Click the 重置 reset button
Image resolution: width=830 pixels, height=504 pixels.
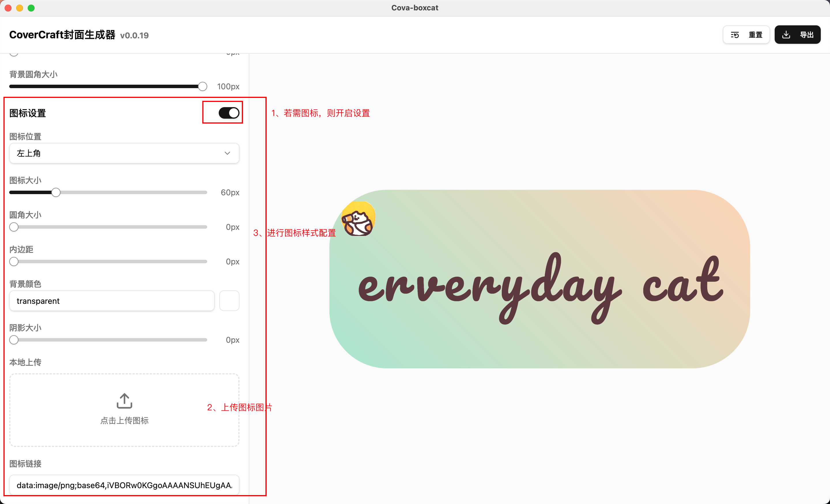(746, 35)
